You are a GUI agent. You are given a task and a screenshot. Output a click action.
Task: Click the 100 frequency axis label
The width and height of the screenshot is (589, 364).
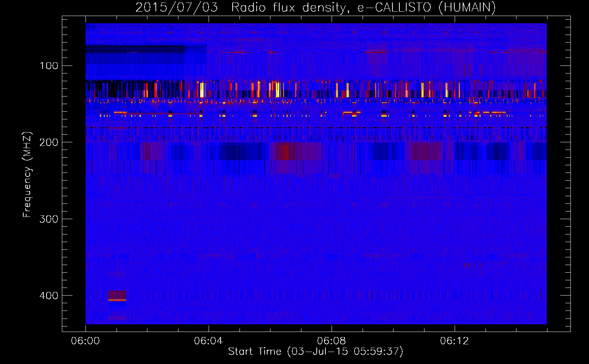point(49,66)
